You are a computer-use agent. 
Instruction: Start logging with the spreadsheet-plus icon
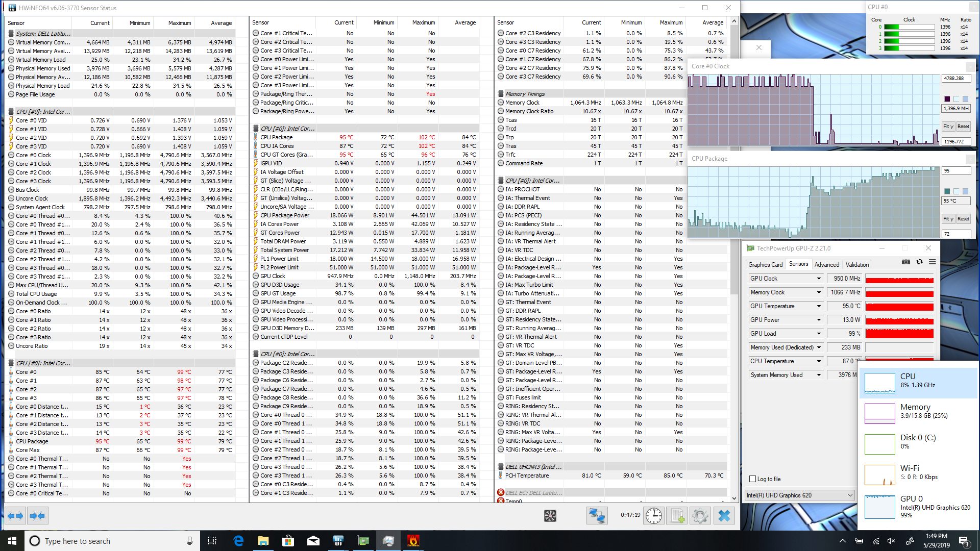pos(677,516)
